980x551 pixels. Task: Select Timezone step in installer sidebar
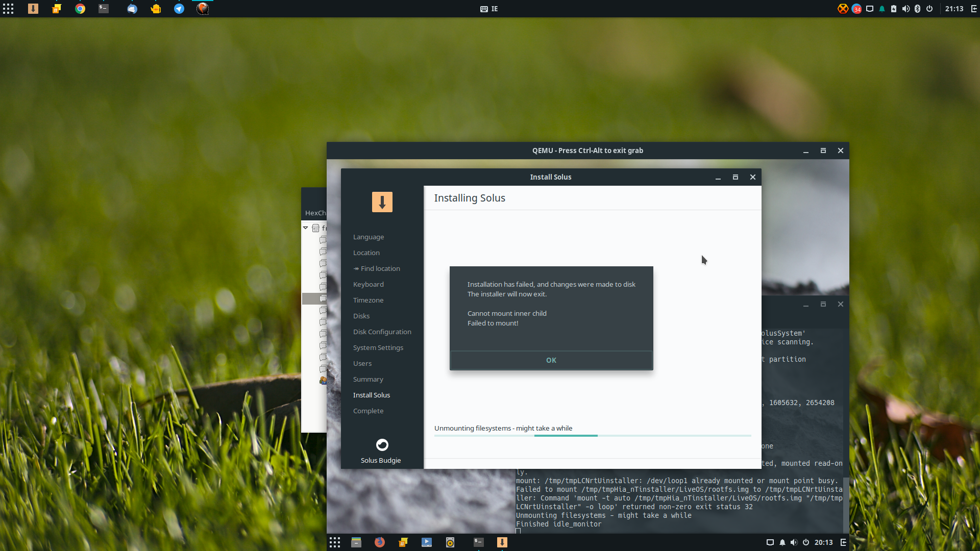[368, 300]
